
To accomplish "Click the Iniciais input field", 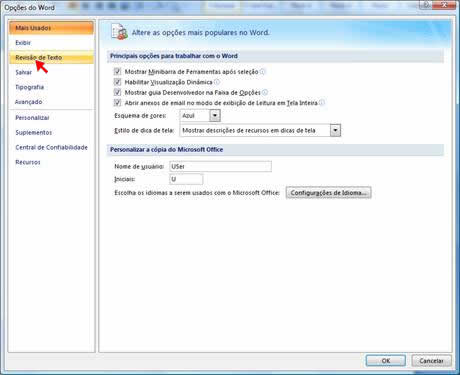I will click(186, 179).
